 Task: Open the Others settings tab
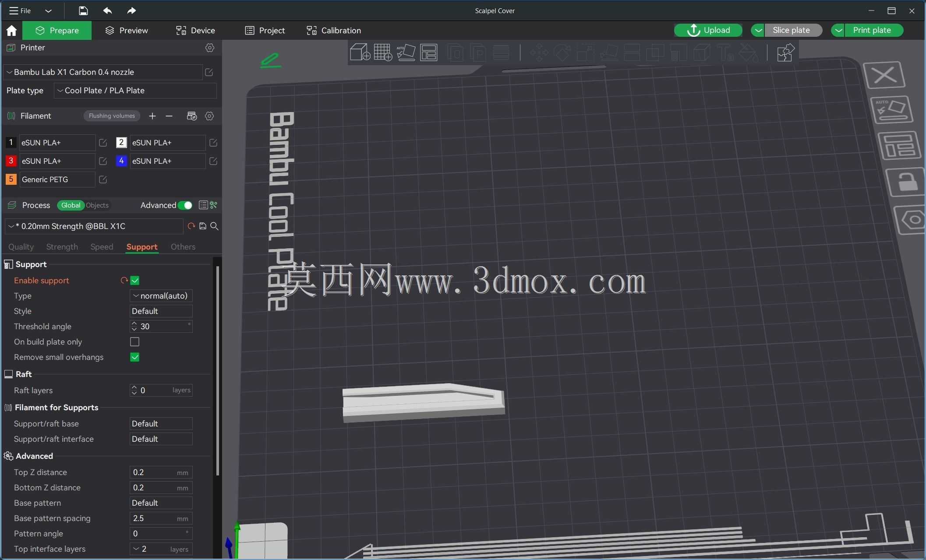pyautogui.click(x=183, y=247)
